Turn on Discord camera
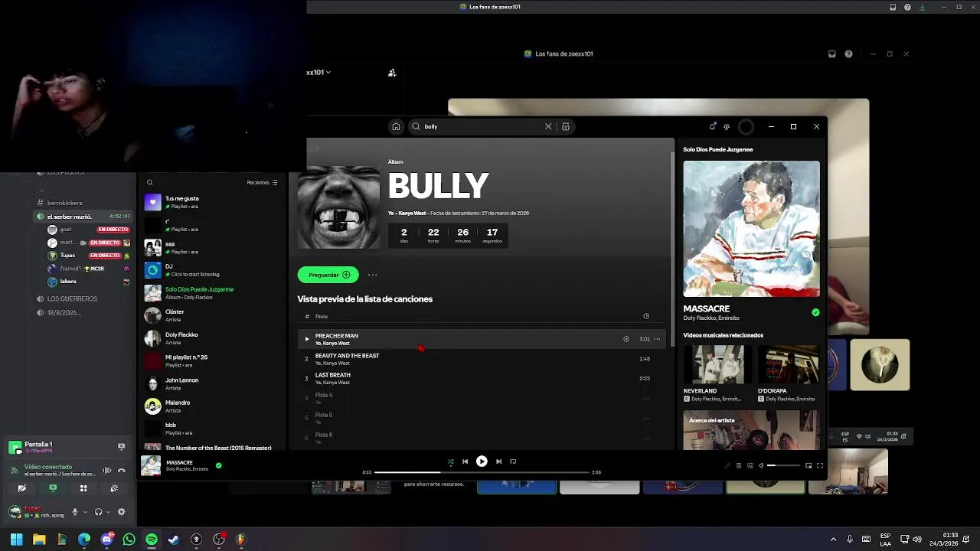Viewport: 980px width, 551px height. coord(22,488)
